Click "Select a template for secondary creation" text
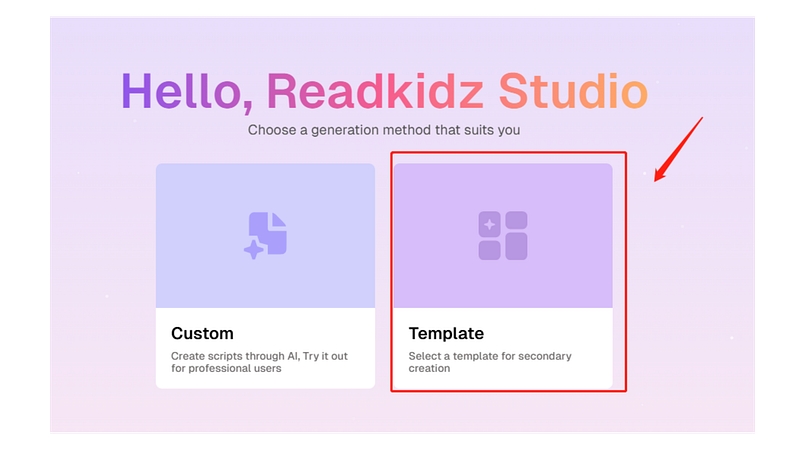Viewport: 800px width, 450px height. (x=490, y=362)
